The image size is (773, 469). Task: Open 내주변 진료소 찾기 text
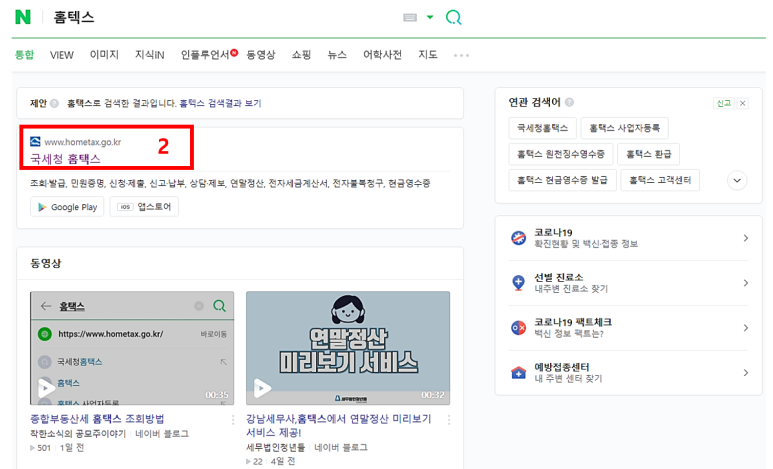coord(571,289)
